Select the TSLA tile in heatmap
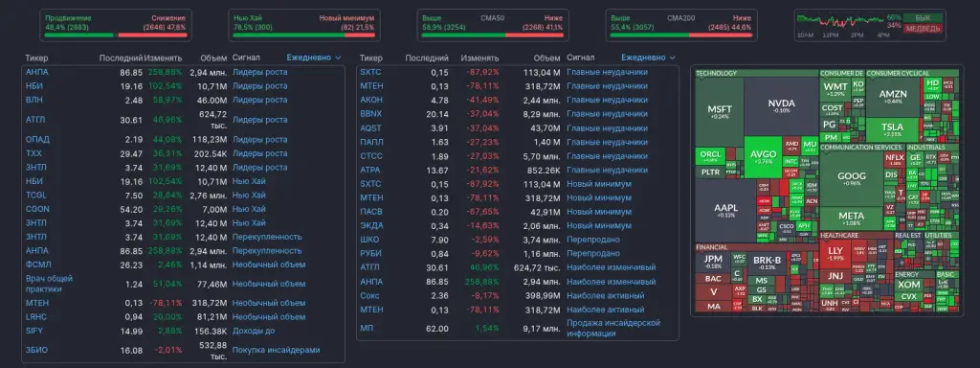The height and width of the screenshot is (368, 980). [892, 129]
